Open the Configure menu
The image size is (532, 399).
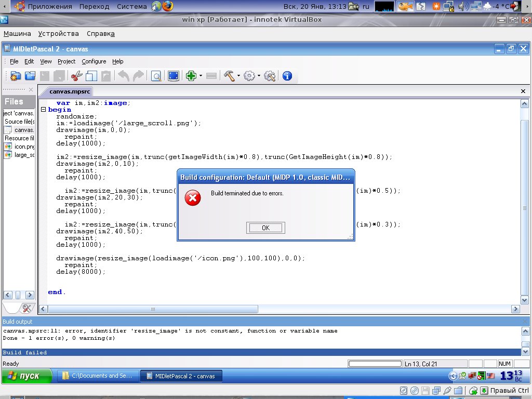(x=94, y=61)
